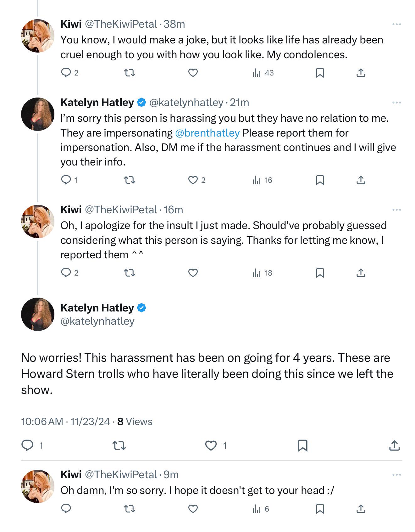Share Katelyn's 21m impersonation tweet
This screenshot has width=415, height=532.
(361, 180)
